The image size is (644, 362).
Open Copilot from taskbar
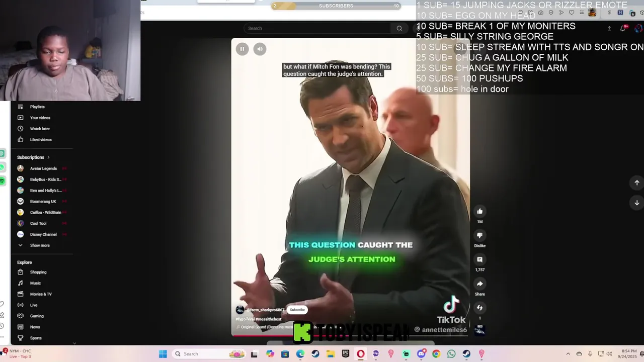[x=270, y=354]
